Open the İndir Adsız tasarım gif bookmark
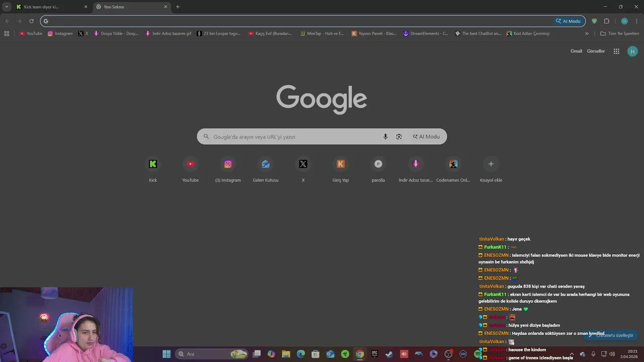 168,34
